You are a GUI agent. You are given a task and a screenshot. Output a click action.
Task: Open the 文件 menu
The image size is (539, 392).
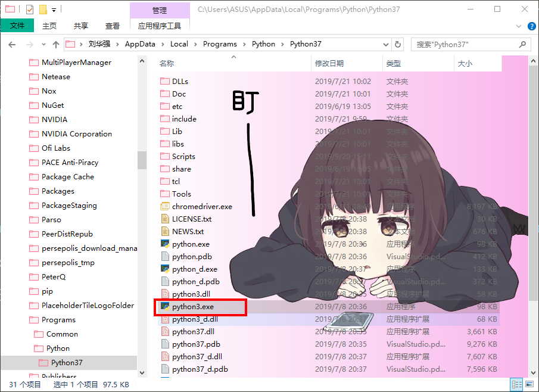click(x=17, y=26)
